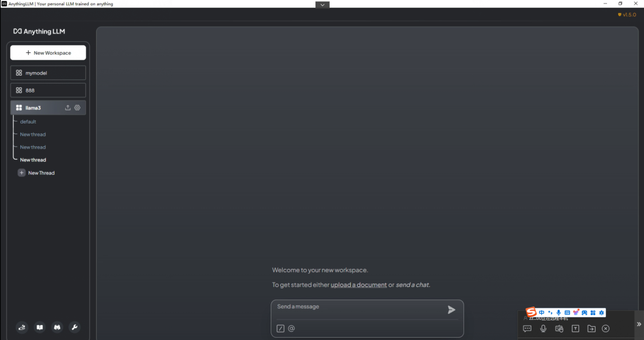Toggle the Chinese 中 input mode
The image size is (644, 340).
(x=541, y=313)
